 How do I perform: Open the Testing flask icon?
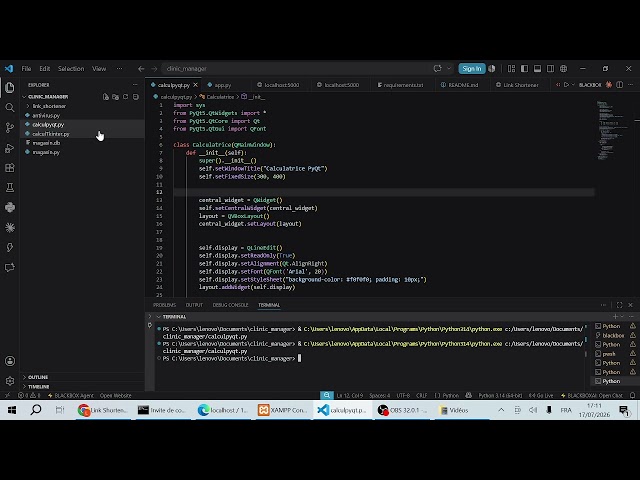pyautogui.click(x=10, y=188)
